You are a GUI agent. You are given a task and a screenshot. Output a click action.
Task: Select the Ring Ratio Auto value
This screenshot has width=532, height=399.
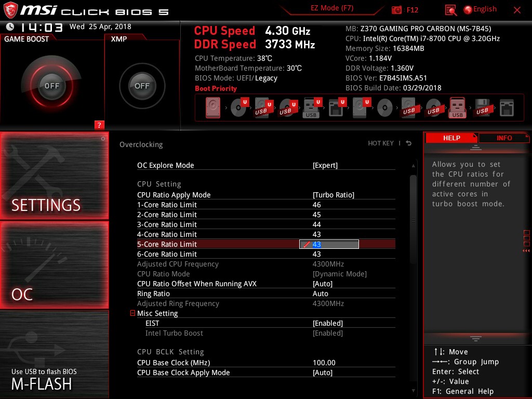coord(320,294)
